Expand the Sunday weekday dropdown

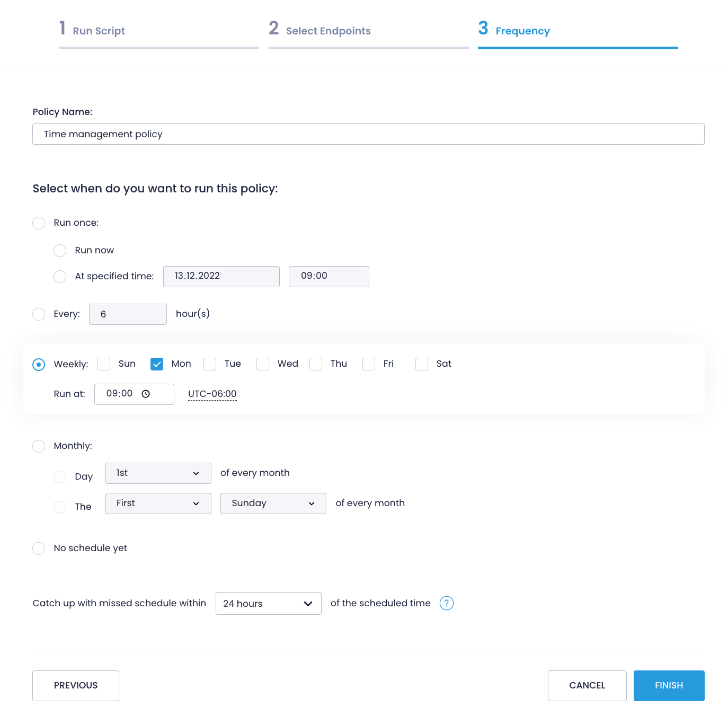tap(273, 503)
